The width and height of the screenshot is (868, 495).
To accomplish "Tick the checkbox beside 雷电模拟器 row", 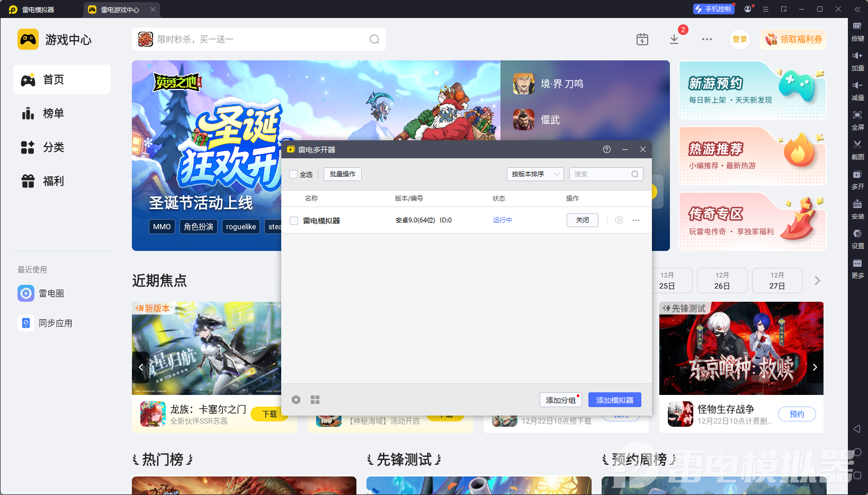I will (294, 221).
